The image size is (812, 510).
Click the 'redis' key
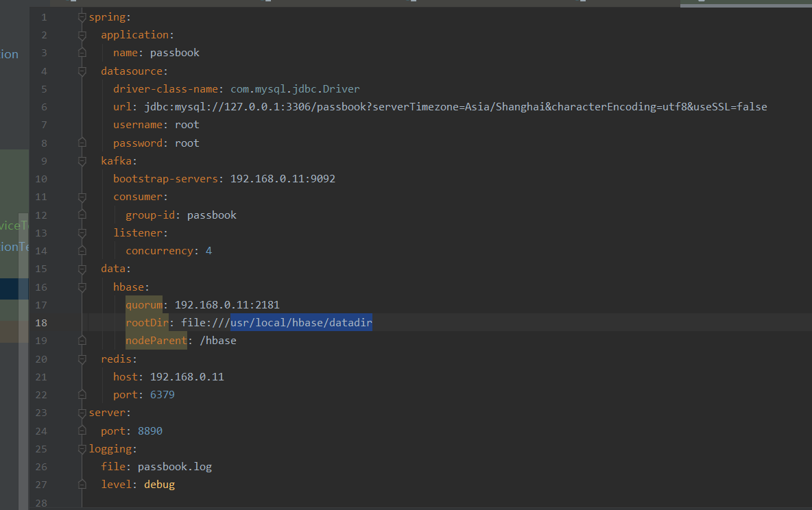point(117,359)
